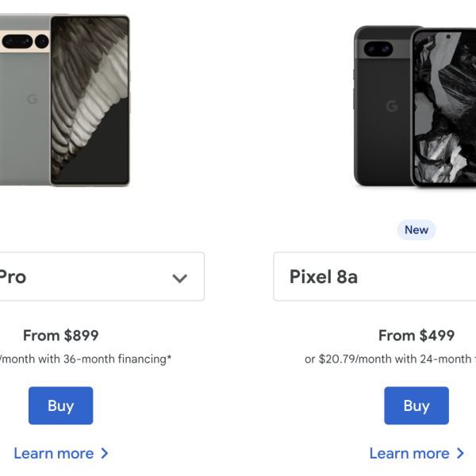Click the From $499 price text

coord(416,336)
